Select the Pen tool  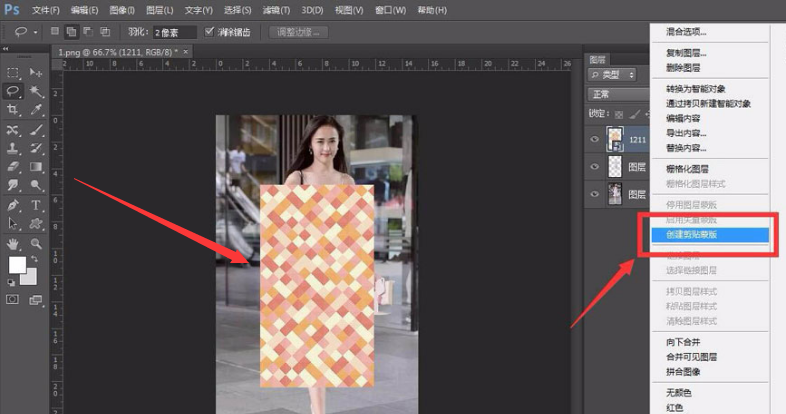click(x=13, y=205)
